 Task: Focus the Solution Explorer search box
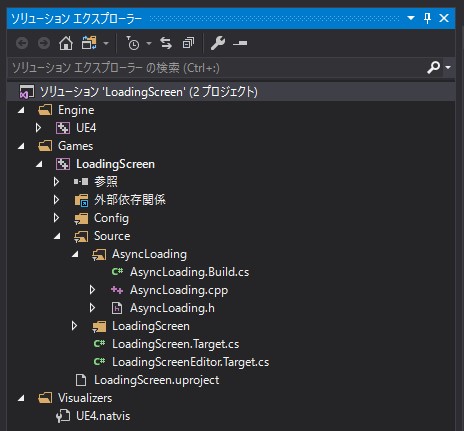(217, 68)
